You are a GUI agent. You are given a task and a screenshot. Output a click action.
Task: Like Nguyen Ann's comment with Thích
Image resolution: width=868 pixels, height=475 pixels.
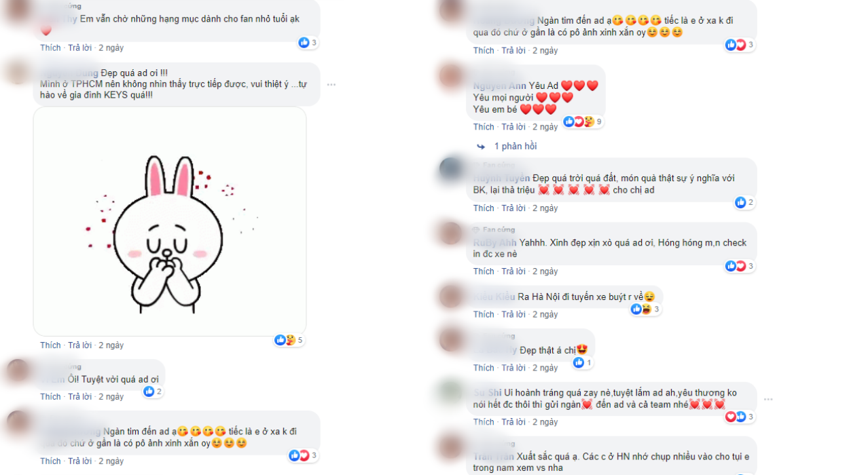484,127
